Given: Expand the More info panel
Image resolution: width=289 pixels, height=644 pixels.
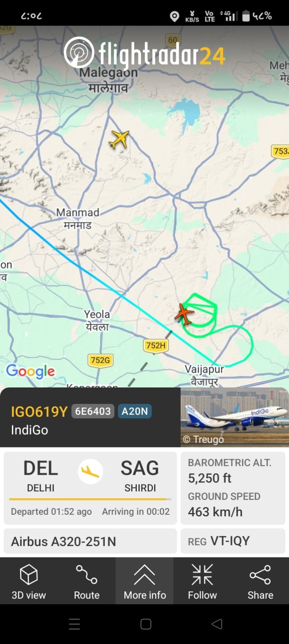Looking at the screenshot, I should click(144, 581).
